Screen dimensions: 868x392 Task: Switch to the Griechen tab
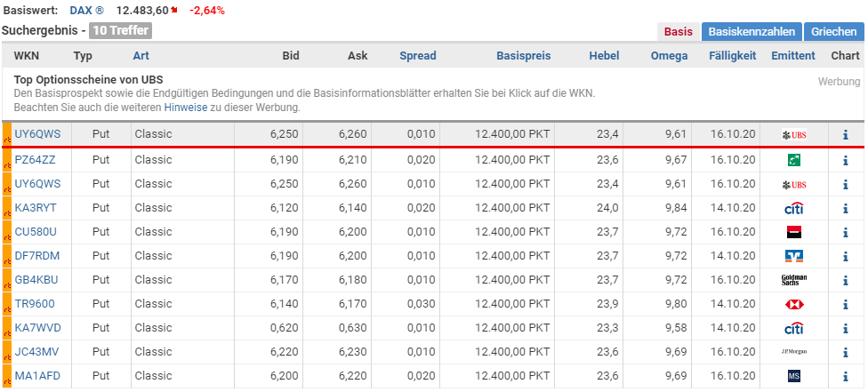tap(833, 32)
